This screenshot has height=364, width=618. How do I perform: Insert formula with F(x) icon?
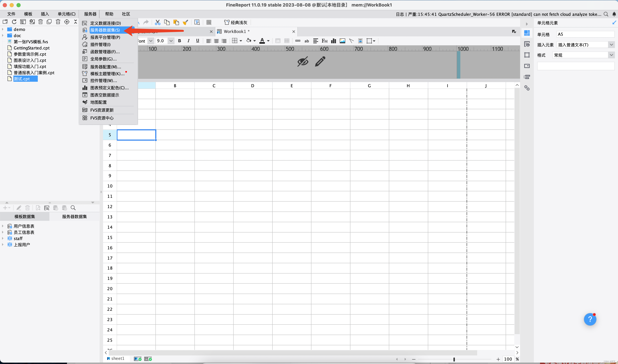pos(324,41)
